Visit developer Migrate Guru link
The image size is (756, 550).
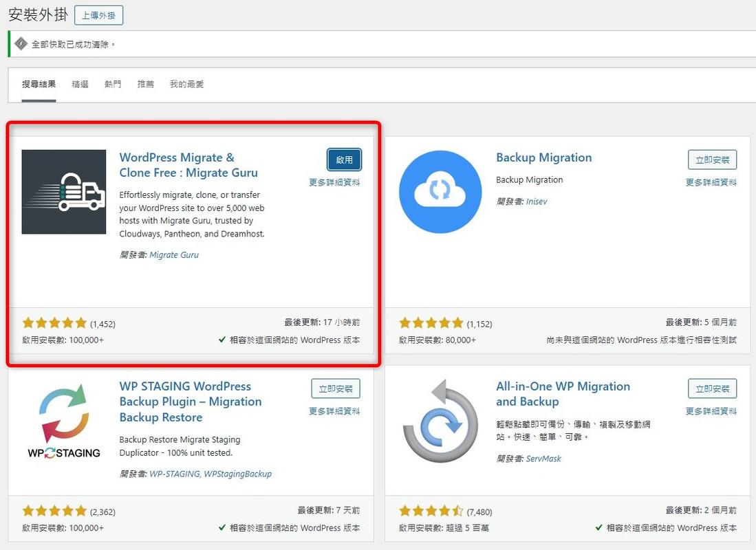pos(174,254)
